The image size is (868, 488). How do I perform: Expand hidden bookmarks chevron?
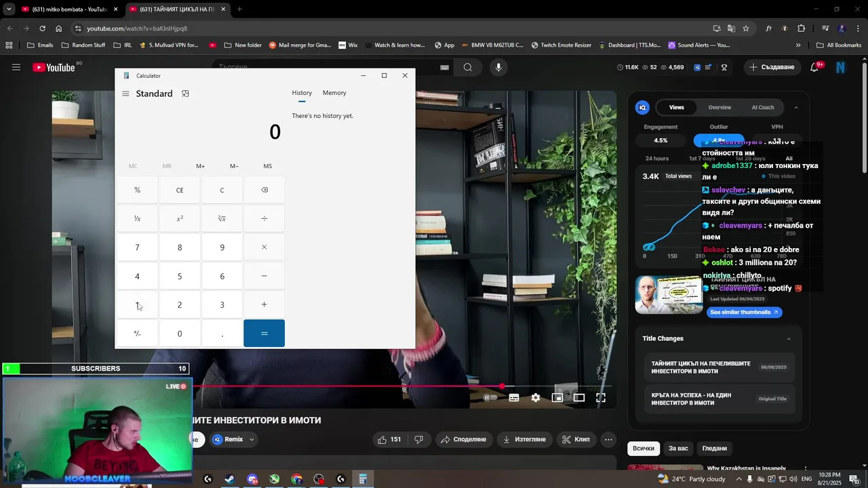click(798, 45)
